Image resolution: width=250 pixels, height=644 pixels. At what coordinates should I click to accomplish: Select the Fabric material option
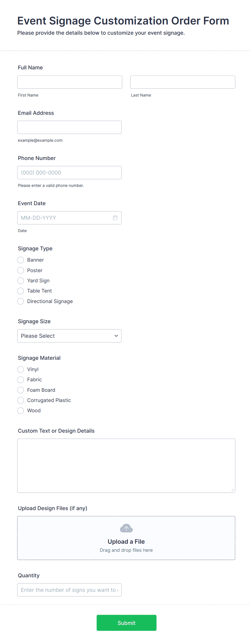point(21,380)
